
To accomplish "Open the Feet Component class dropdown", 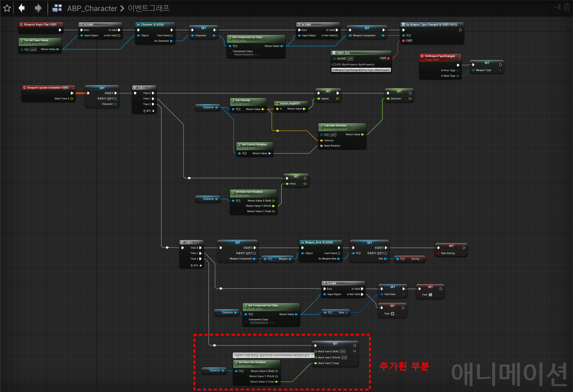I will [x=259, y=323].
